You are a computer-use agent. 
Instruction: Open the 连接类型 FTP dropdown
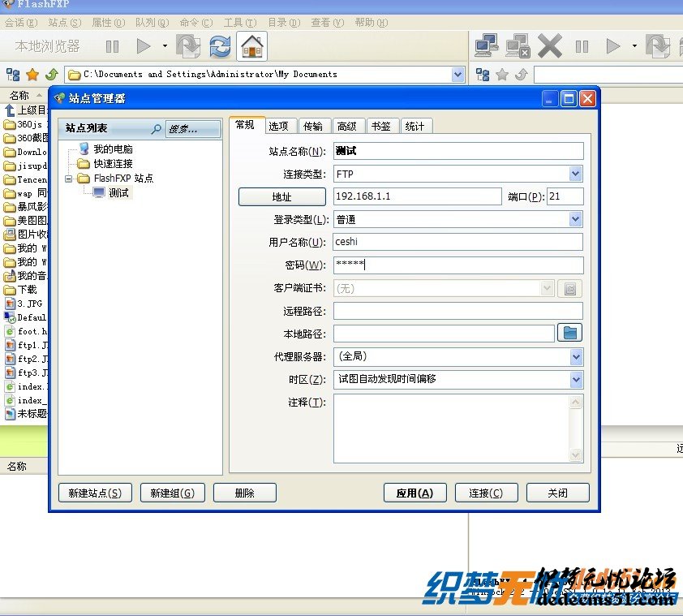click(x=574, y=173)
